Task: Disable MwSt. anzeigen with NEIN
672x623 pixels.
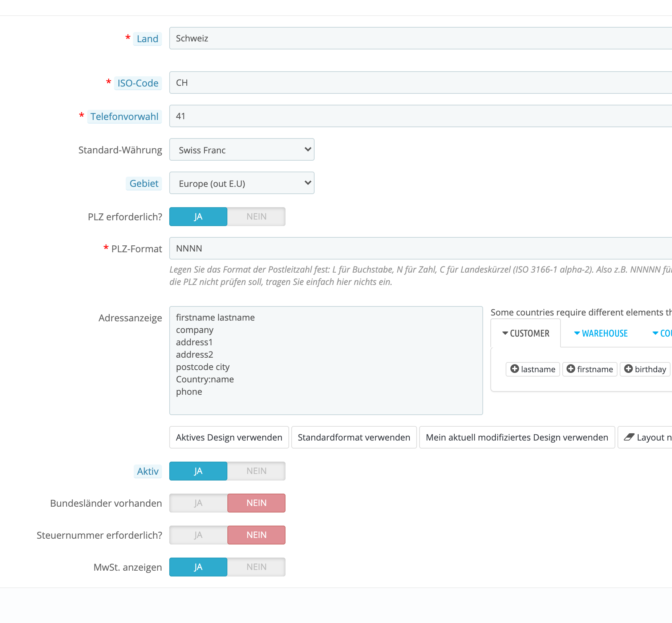Action: (256, 567)
